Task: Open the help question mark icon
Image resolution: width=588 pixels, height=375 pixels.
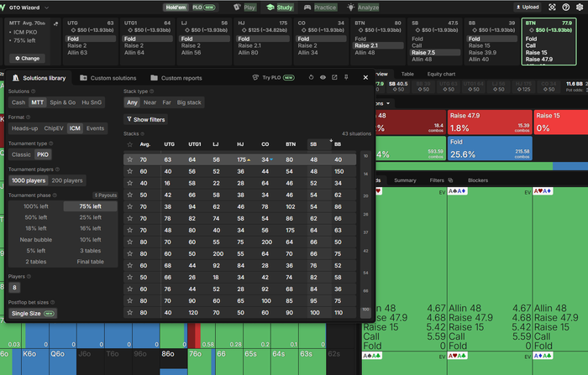Action: [x=566, y=7]
